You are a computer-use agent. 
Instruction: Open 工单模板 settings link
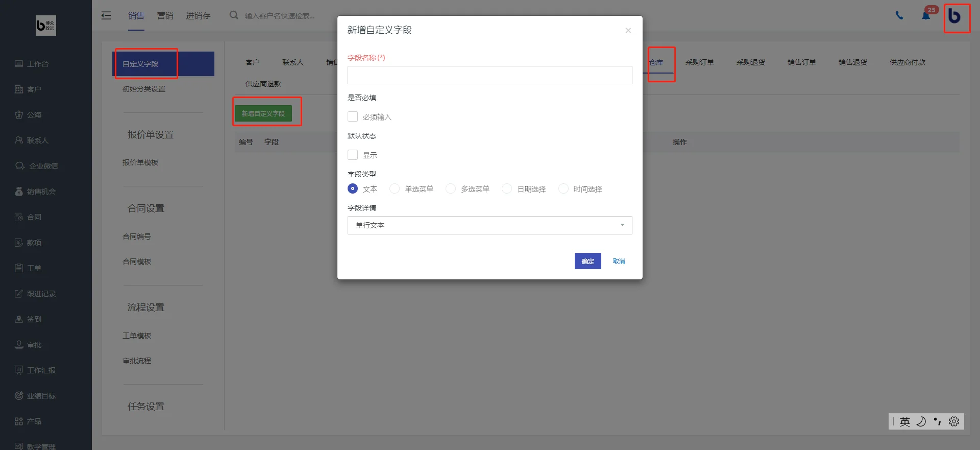tap(137, 336)
